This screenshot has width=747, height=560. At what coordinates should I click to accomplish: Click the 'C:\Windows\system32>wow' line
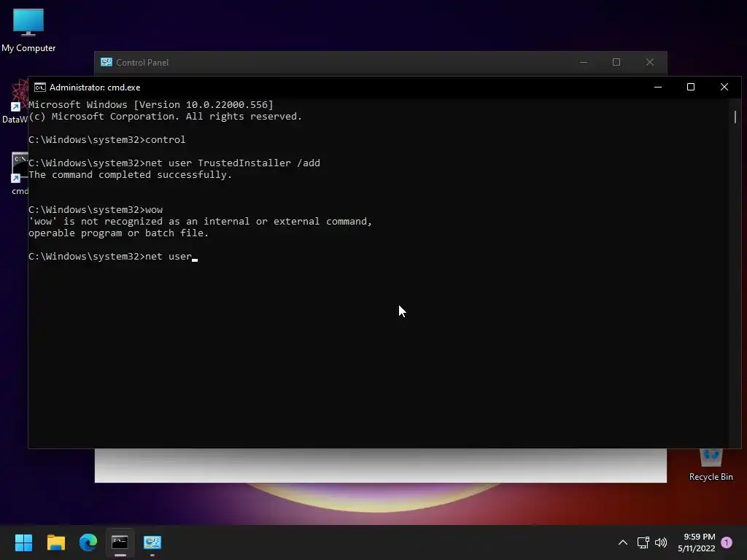click(96, 210)
